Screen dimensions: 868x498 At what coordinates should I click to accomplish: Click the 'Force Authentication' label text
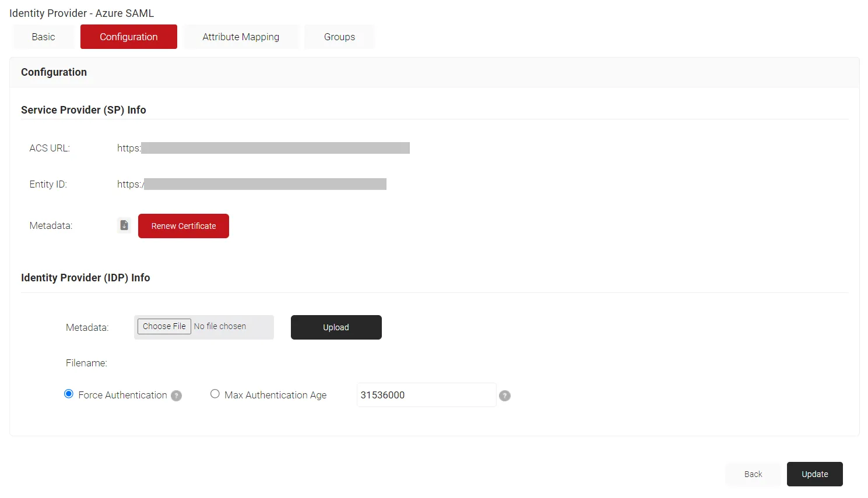(122, 395)
